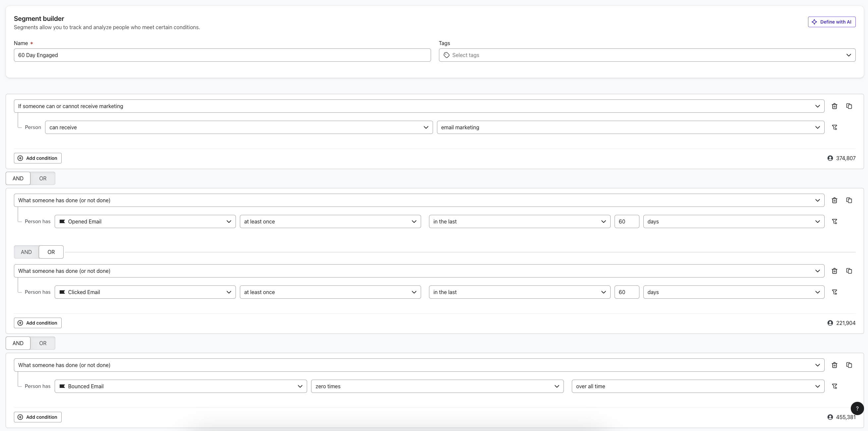868x431 pixels.
Task: Click into the segment Name field
Action: (x=222, y=55)
